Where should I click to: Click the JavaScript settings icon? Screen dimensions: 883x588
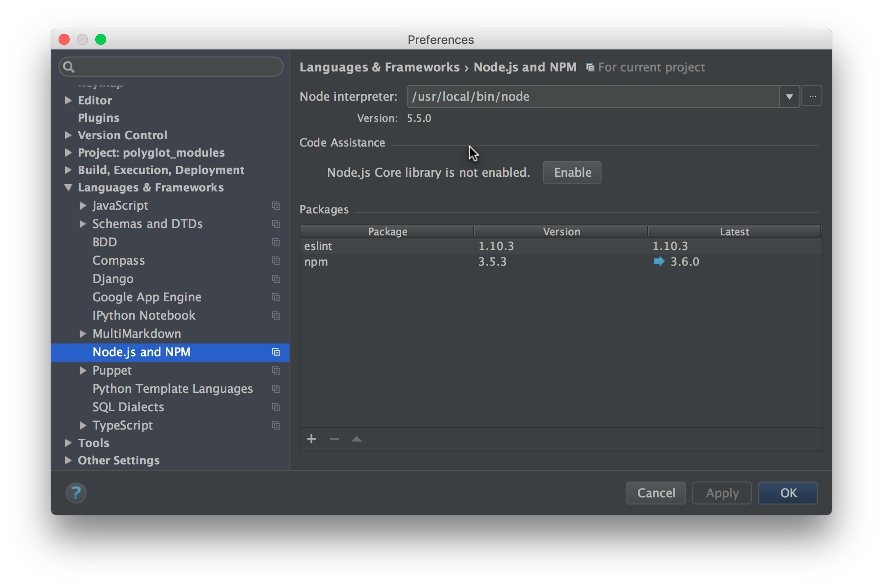tap(274, 205)
